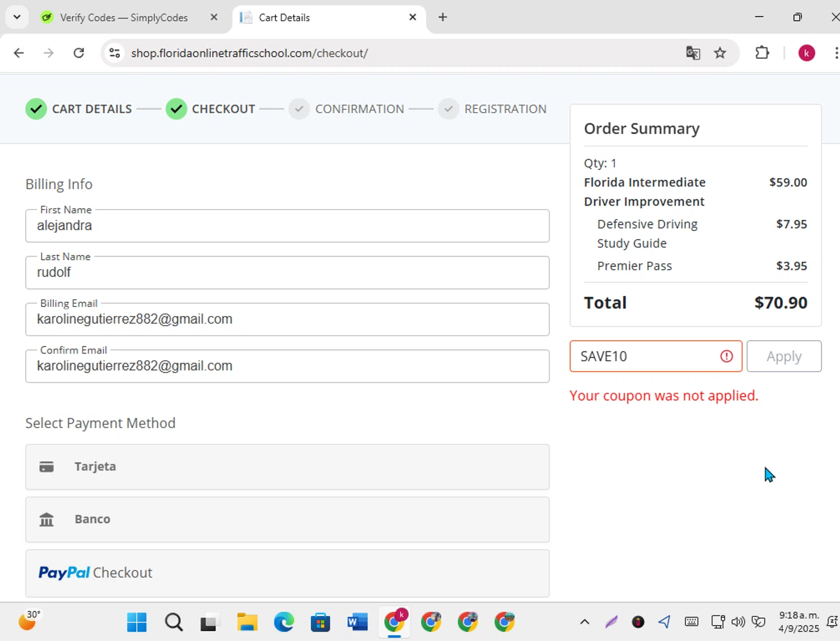Reload the checkout page
Viewport: 840px width, 641px height.
79,53
